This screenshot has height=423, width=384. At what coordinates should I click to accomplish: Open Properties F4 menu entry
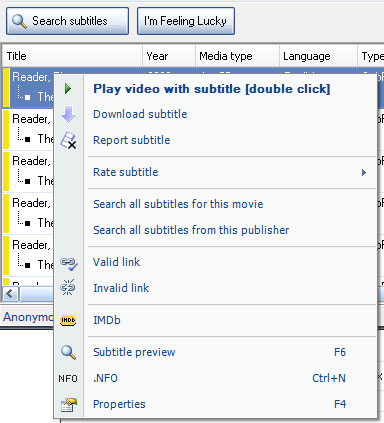click(216, 404)
